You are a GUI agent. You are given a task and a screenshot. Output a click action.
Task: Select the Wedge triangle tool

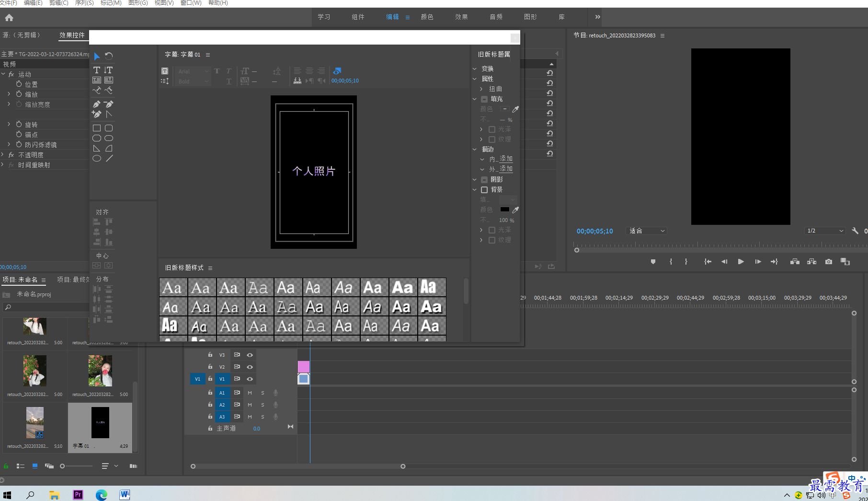[x=97, y=148]
